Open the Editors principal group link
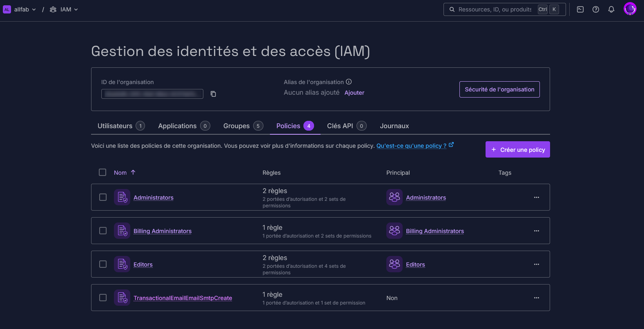Viewport: 644px width, 329px height. tap(415, 265)
